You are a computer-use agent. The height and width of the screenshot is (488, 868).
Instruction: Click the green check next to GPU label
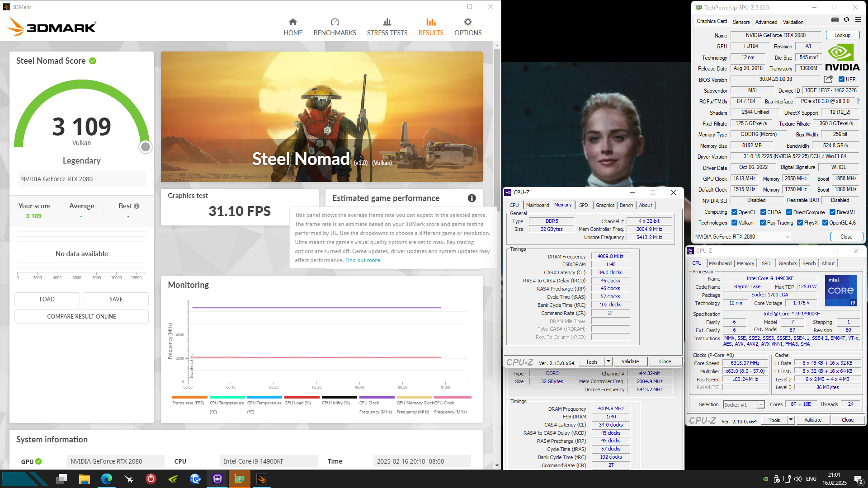[38, 461]
